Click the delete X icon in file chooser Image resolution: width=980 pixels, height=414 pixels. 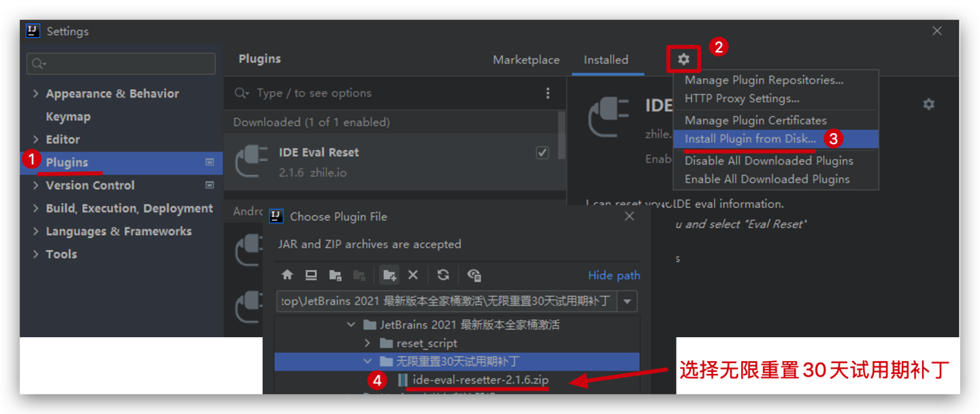point(412,275)
